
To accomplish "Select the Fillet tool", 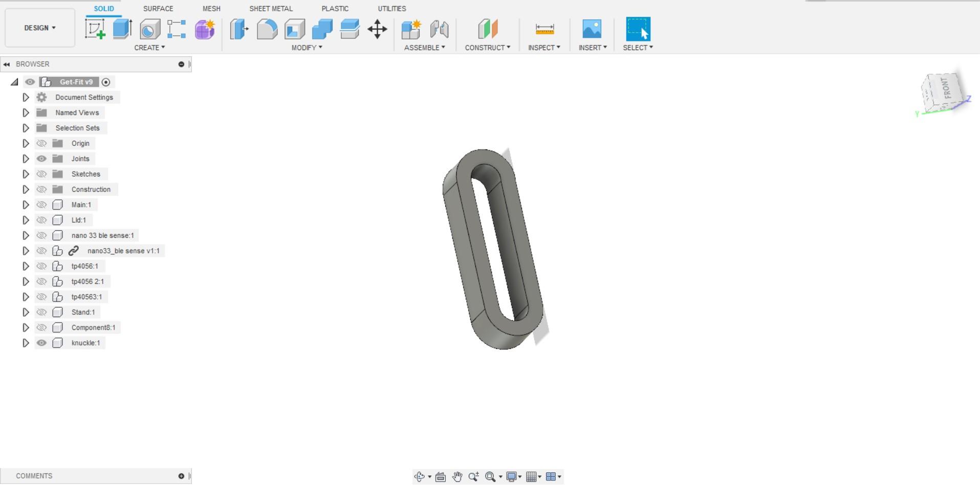I will tap(267, 29).
